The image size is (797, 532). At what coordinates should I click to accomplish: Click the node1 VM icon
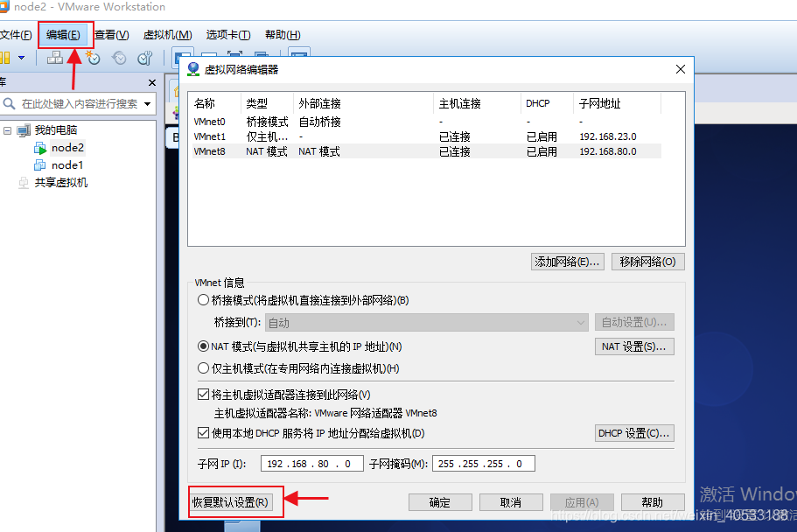click(39, 164)
